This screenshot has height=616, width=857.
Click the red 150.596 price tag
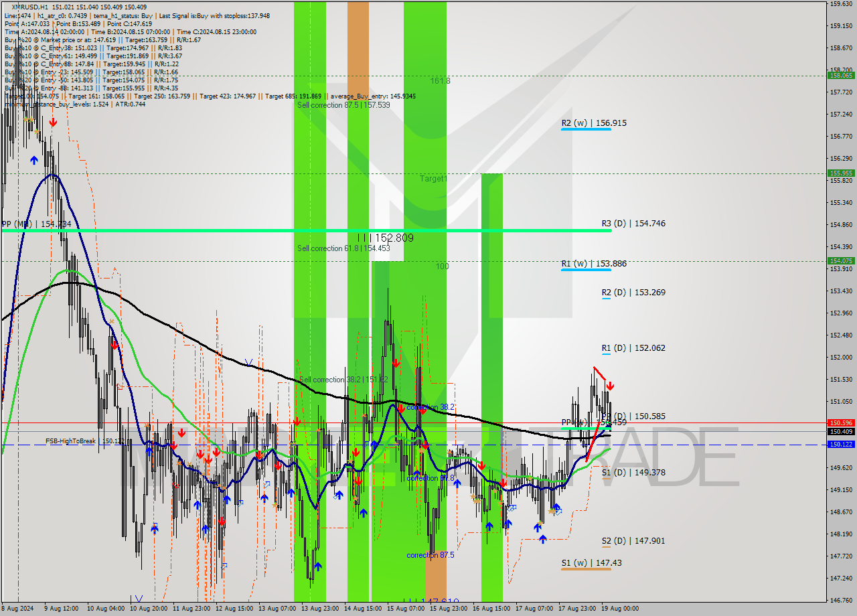pyautogui.click(x=842, y=423)
